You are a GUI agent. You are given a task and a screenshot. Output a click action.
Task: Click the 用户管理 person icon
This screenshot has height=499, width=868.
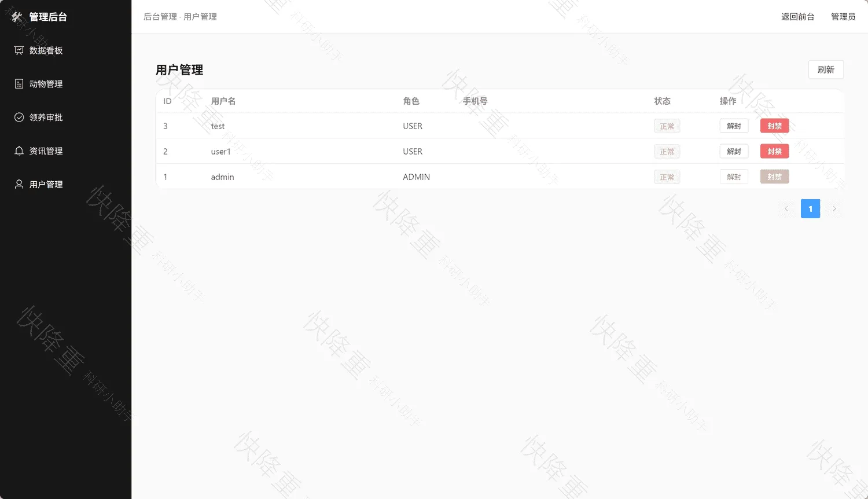coord(19,185)
